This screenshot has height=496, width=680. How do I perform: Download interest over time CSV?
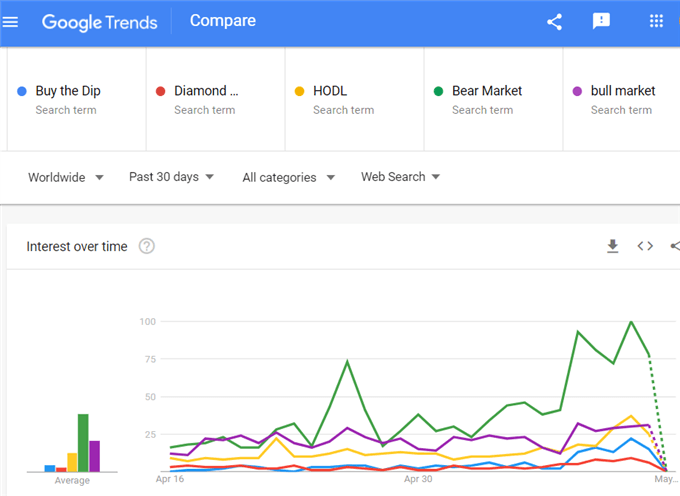[x=612, y=246]
